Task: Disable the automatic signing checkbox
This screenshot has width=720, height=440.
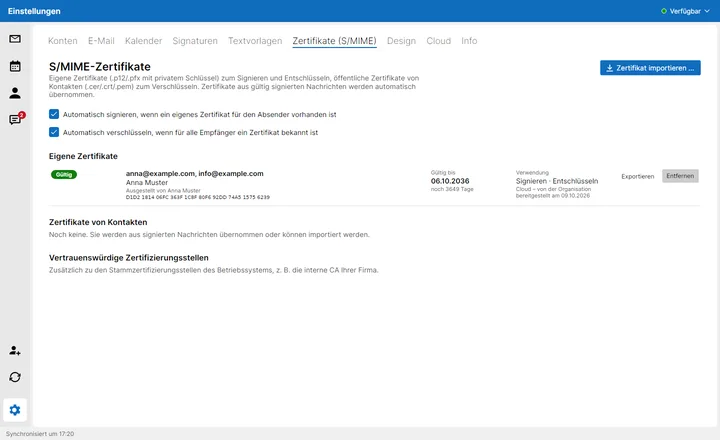Action: pos(54,114)
